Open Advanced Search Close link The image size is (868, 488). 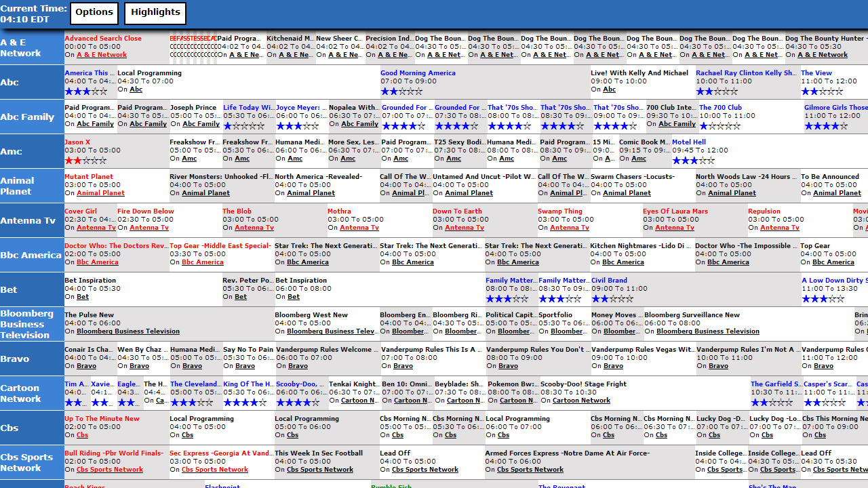click(x=103, y=39)
